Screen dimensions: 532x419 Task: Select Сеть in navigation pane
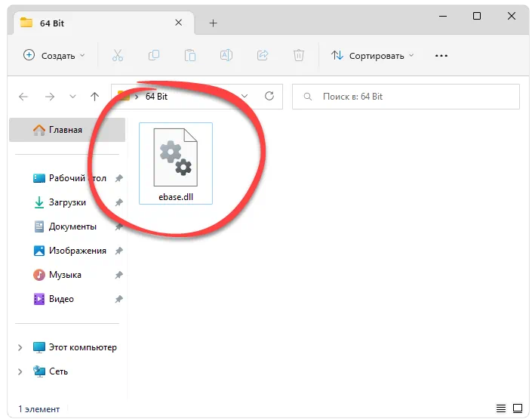click(51, 371)
